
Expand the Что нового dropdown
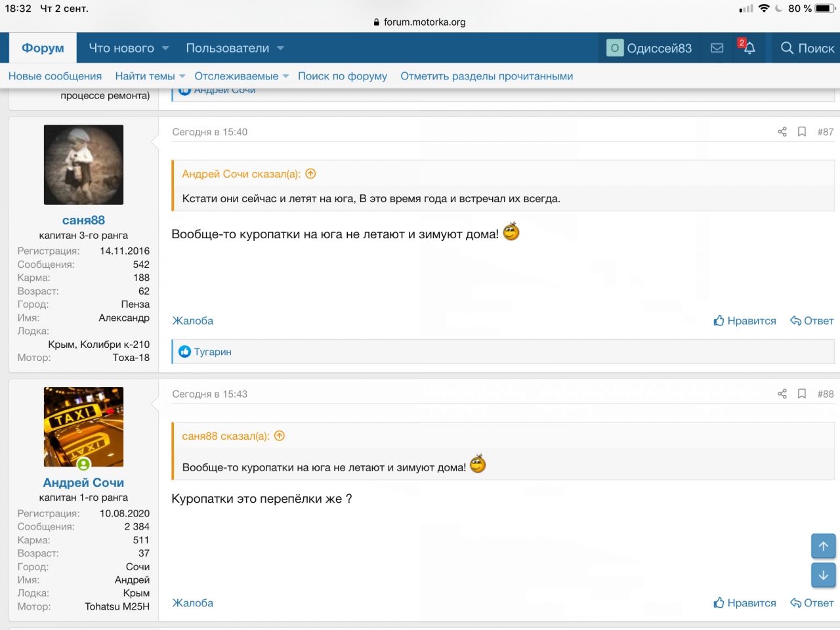(165, 48)
